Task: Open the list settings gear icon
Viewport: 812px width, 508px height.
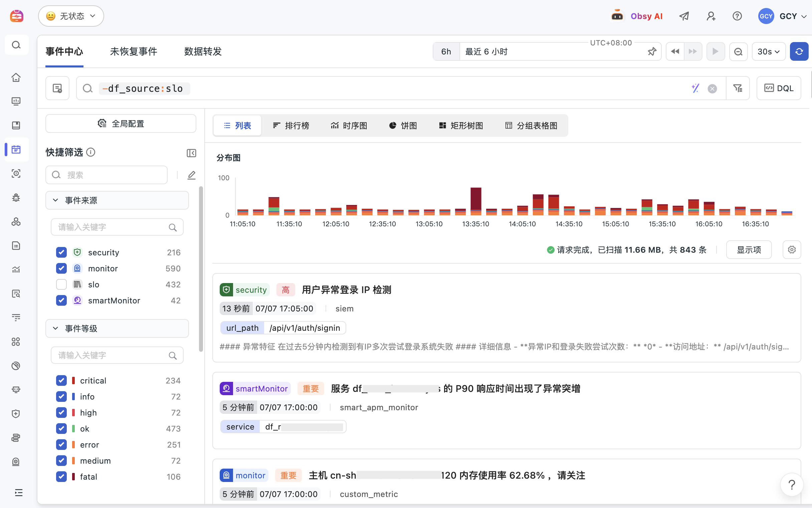Action: [792, 250]
